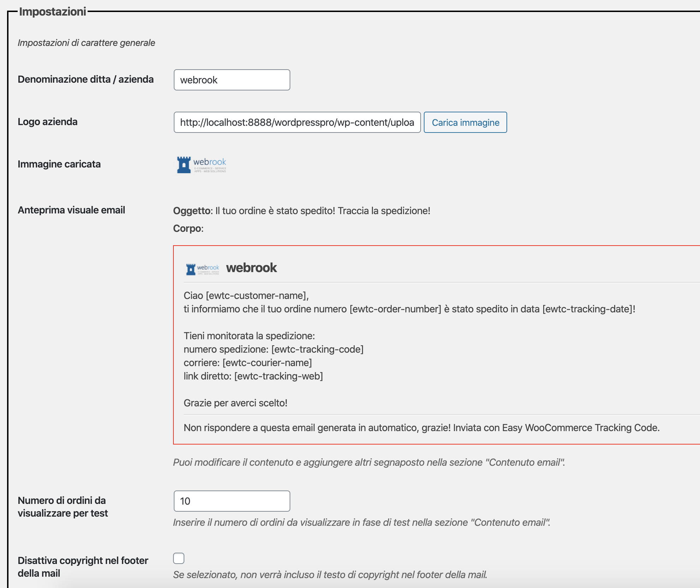This screenshot has width=700, height=588.
Task: Click the [ewtc-order-number] placeholder in preview
Action: tap(395, 309)
